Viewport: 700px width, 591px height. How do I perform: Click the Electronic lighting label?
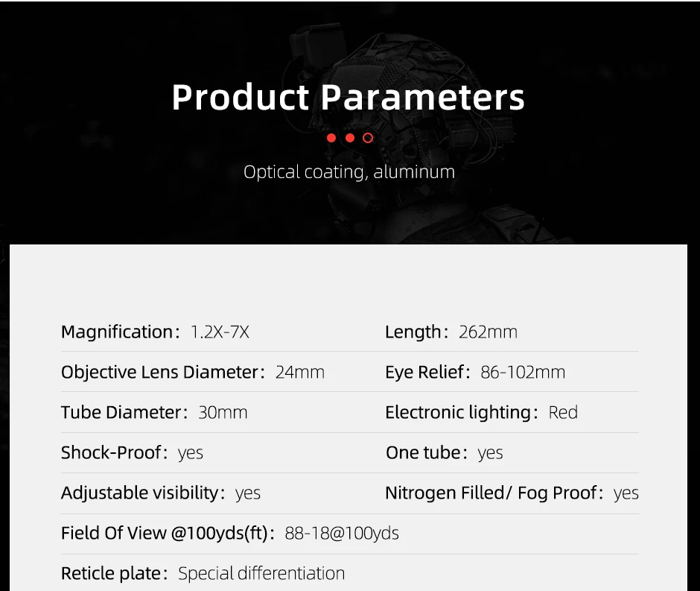click(x=457, y=413)
